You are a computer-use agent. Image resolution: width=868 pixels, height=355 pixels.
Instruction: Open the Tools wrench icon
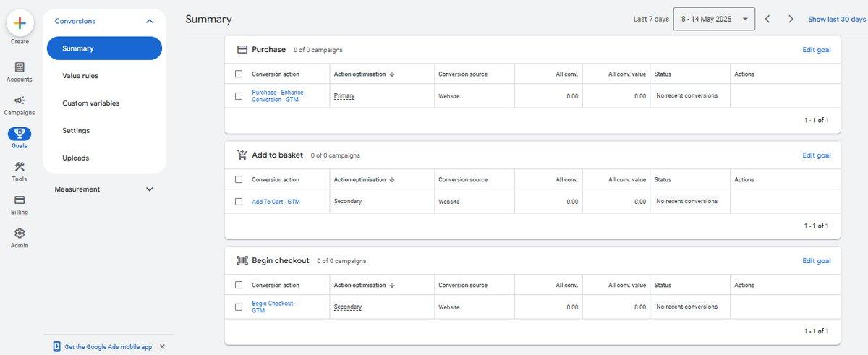coord(20,167)
